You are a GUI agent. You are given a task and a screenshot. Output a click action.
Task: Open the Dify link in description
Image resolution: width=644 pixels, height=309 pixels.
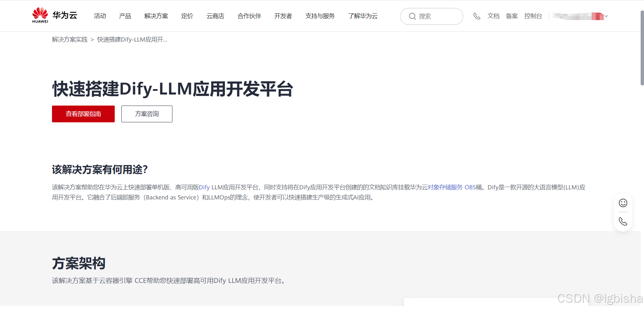tap(204, 187)
